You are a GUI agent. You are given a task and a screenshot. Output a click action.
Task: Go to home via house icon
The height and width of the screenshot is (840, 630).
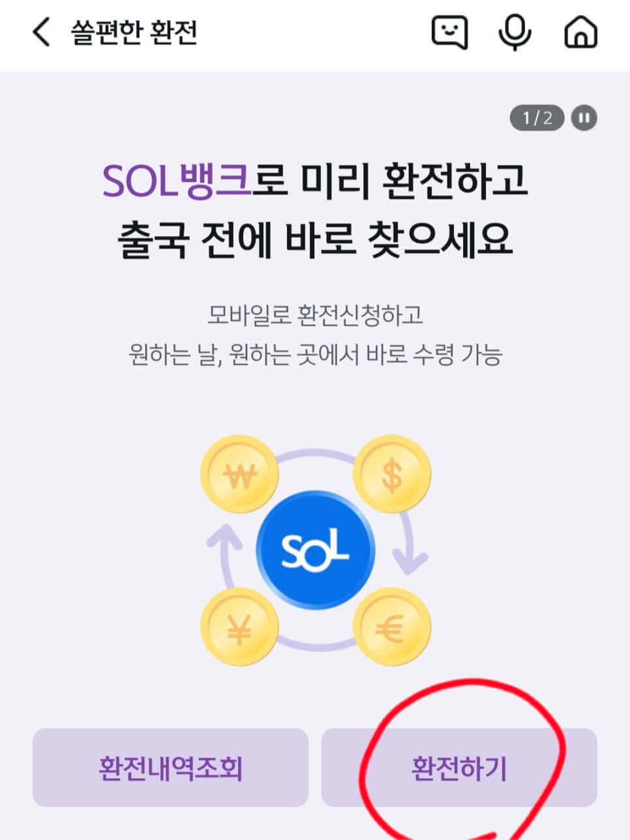580,32
